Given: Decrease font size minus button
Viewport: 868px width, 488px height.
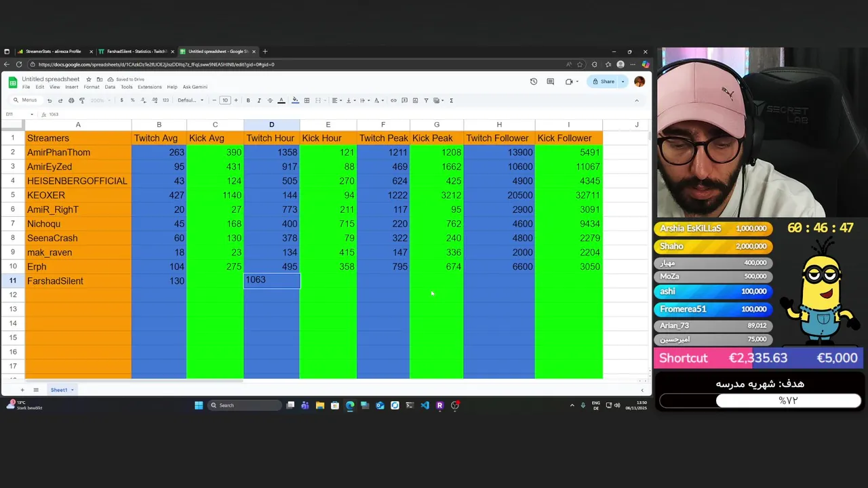Looking at the screenshot, I should [x=214, y=100].
